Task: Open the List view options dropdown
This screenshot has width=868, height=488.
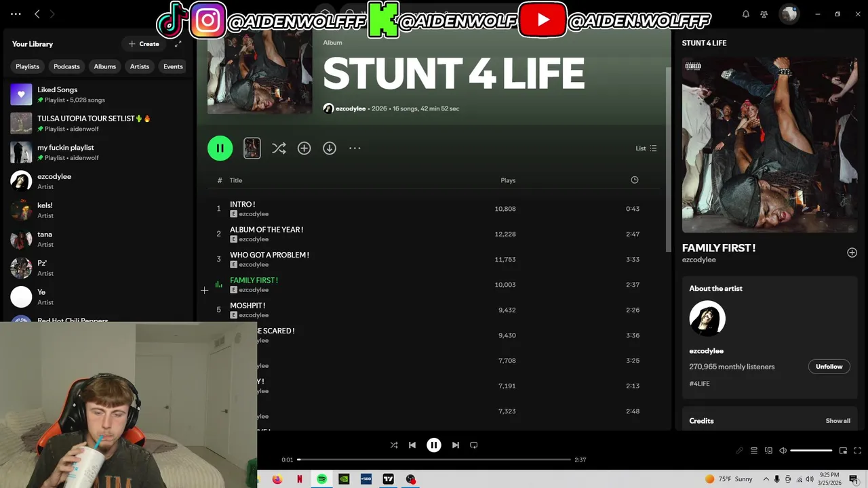Action: pyautogui.click(x=646, y=148)
